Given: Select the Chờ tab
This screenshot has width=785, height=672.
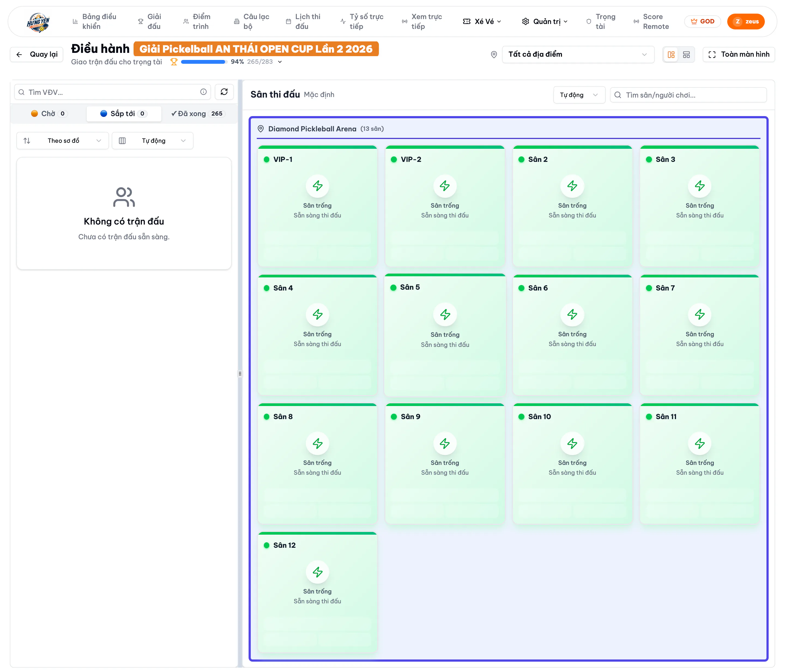Looking at the screenshot, I should (x=49, y=114).
